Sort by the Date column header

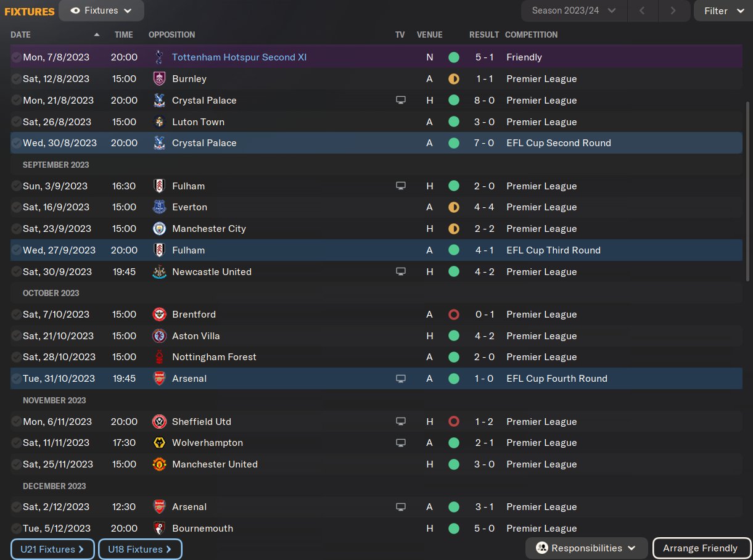tap(21, 35)
